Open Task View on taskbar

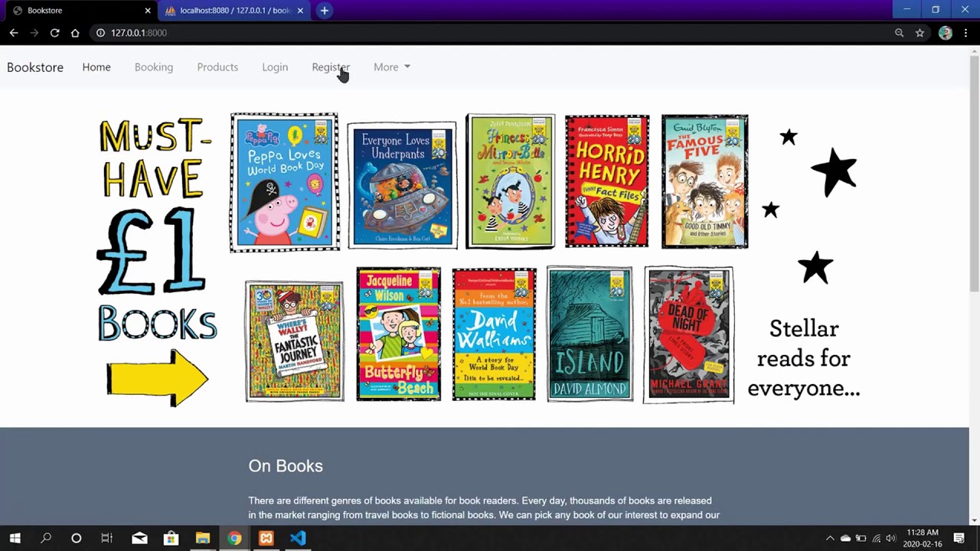(x=107, y=538)
